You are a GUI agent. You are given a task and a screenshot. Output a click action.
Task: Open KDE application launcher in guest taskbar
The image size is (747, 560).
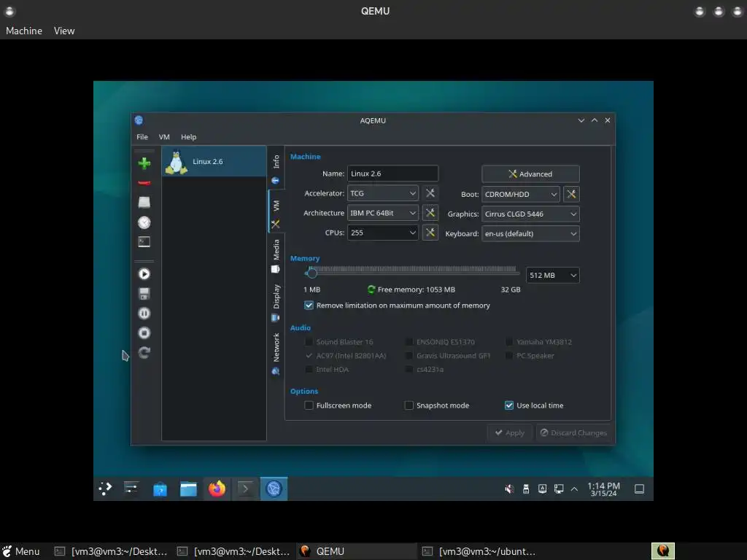click(x=105, y=489)
